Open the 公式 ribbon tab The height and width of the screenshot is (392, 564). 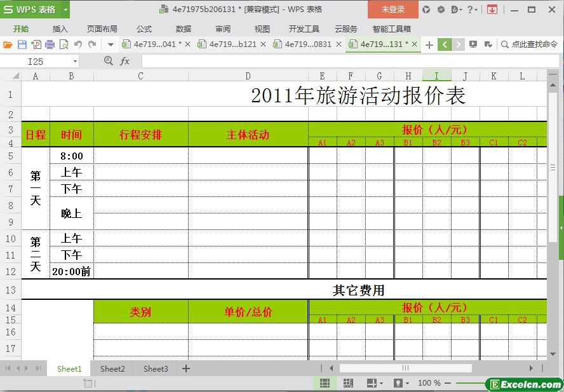point(144,29)
